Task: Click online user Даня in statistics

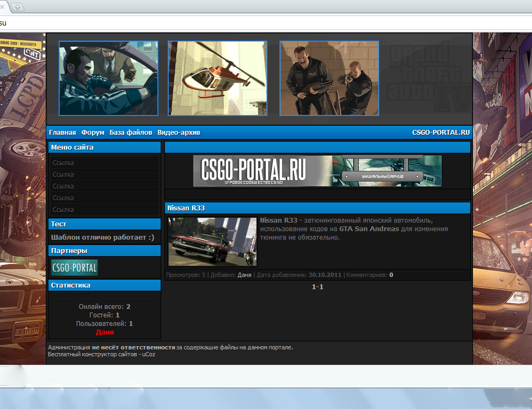Action: point(104,332)
